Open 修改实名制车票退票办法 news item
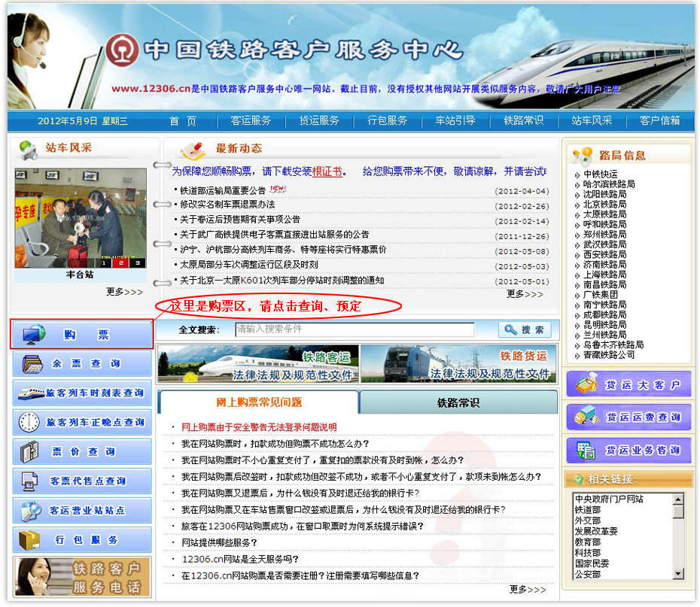Image resolution: width=700 pixels, height=607 pixels. tap(227, 205)
